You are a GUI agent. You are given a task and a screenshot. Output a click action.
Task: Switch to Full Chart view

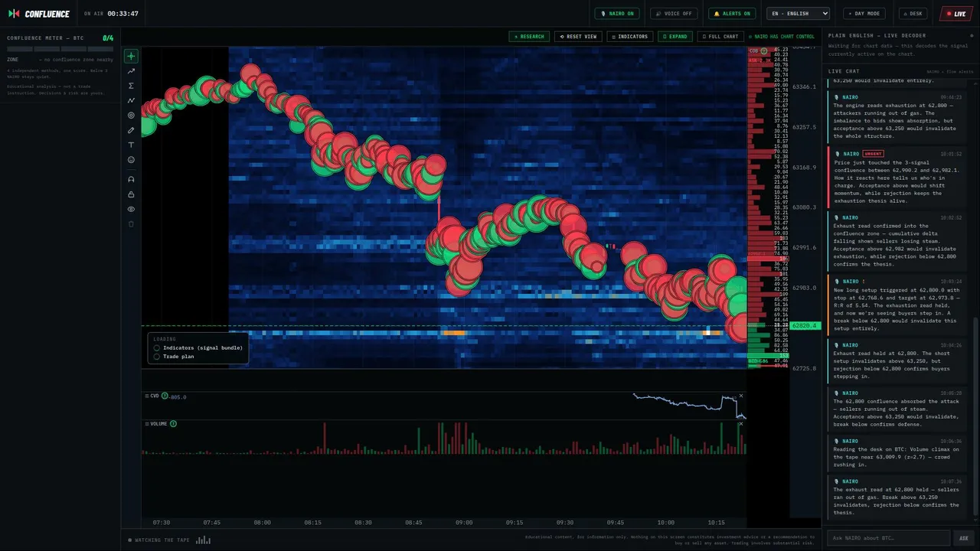720,36
